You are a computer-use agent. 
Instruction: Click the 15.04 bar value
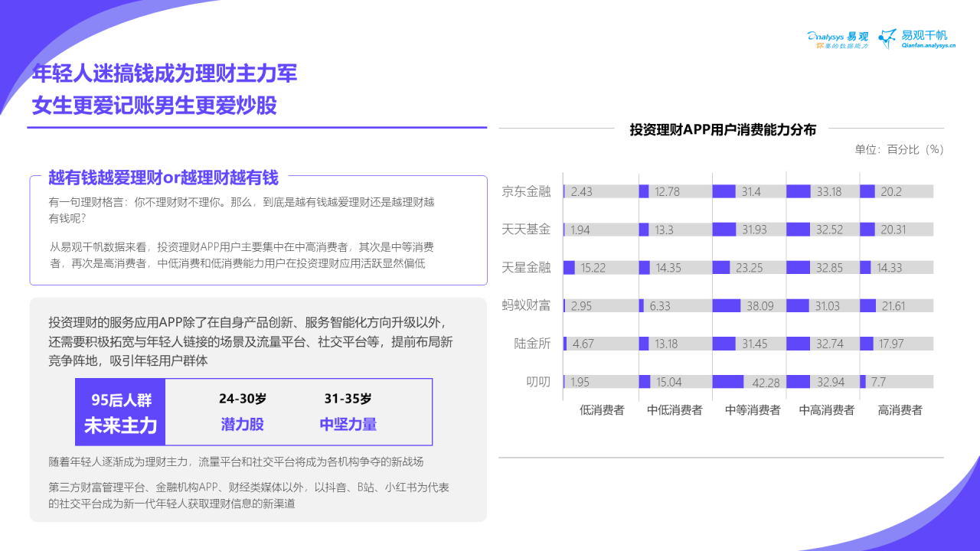[668, 382]
